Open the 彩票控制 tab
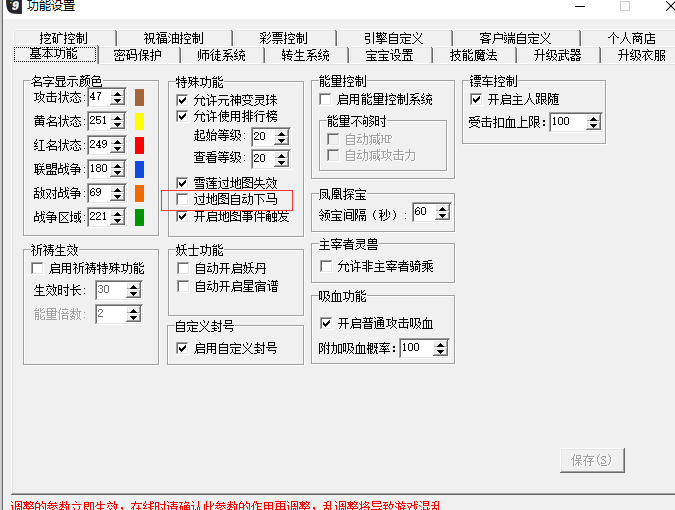Viewport: 675px width, 510px height. click(284, 38)
